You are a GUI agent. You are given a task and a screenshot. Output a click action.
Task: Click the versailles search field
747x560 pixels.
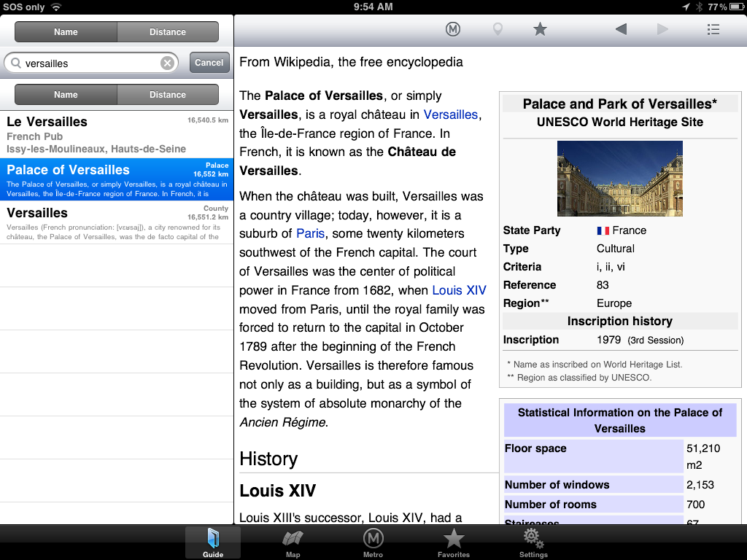[x=91, y=63]
